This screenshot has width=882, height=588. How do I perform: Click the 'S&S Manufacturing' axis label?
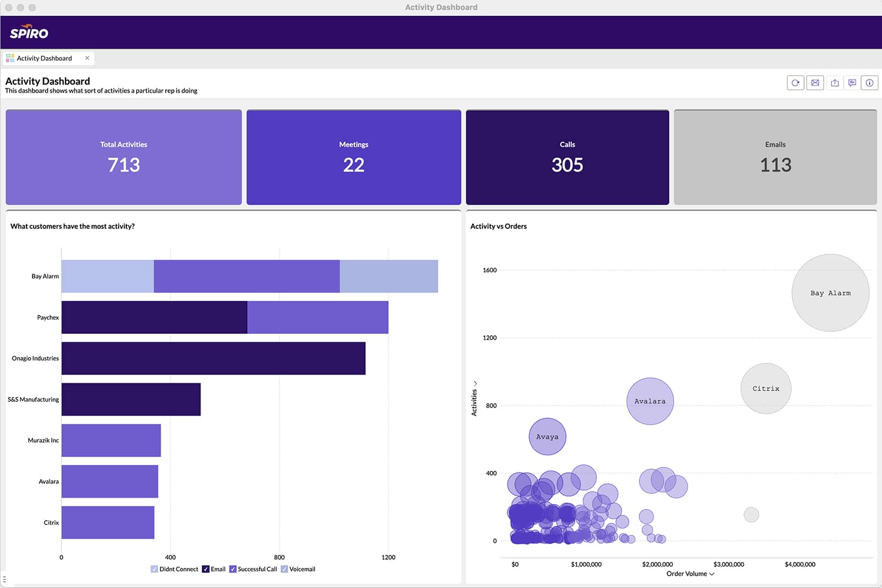(x=33, y=399)
